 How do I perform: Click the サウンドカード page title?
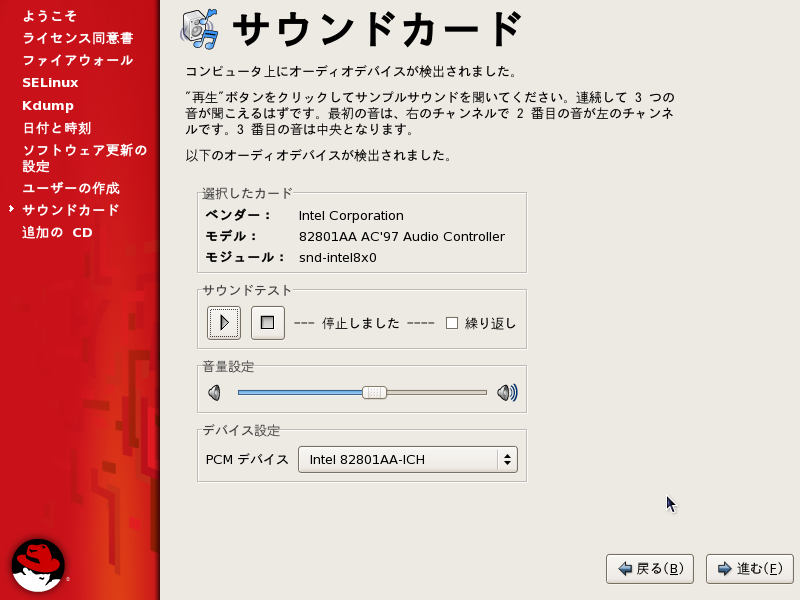point(378,30)
